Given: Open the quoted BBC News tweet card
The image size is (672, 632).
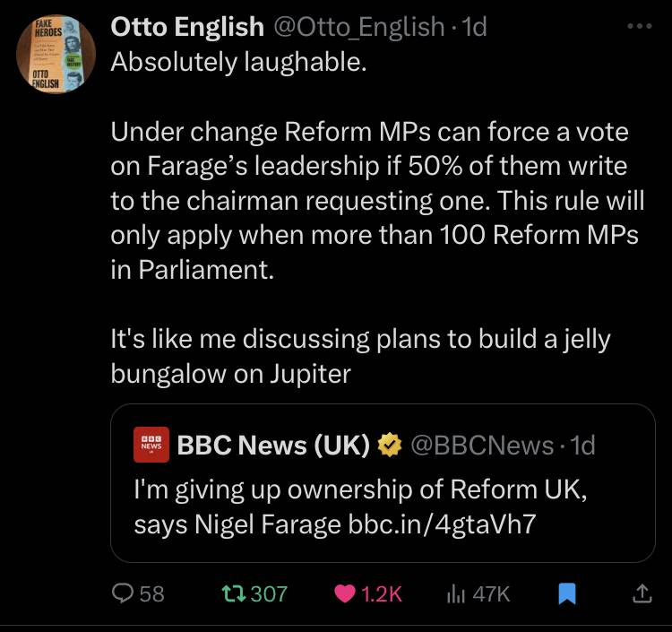Looking at the screenshot, I should click(x=383, y=483).
